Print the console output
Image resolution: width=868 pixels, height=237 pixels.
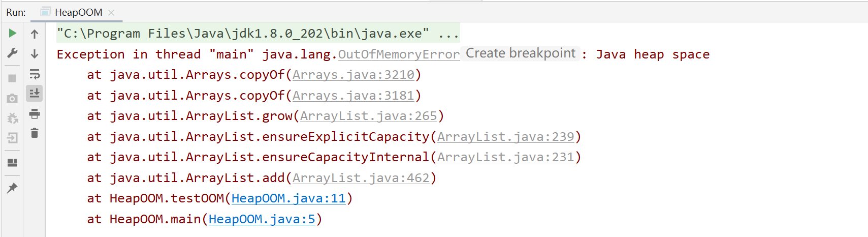point(35,114)
